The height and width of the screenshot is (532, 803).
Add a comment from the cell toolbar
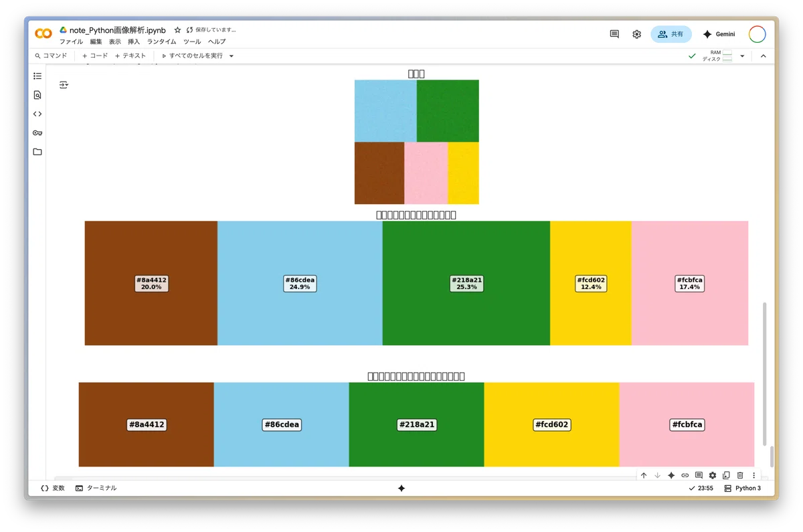[699, 475]
